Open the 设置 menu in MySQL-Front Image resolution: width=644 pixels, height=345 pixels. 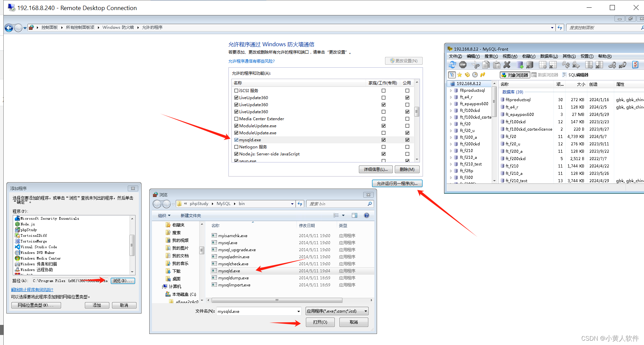click(587, 56)
